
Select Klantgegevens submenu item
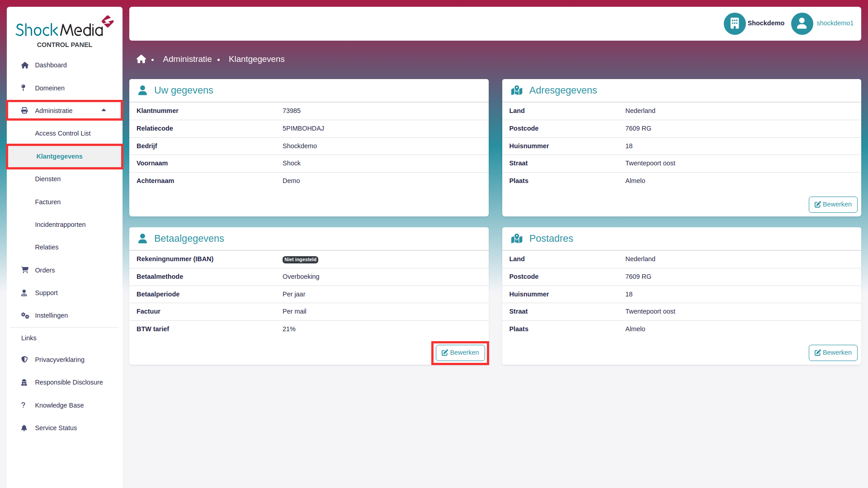65,156
